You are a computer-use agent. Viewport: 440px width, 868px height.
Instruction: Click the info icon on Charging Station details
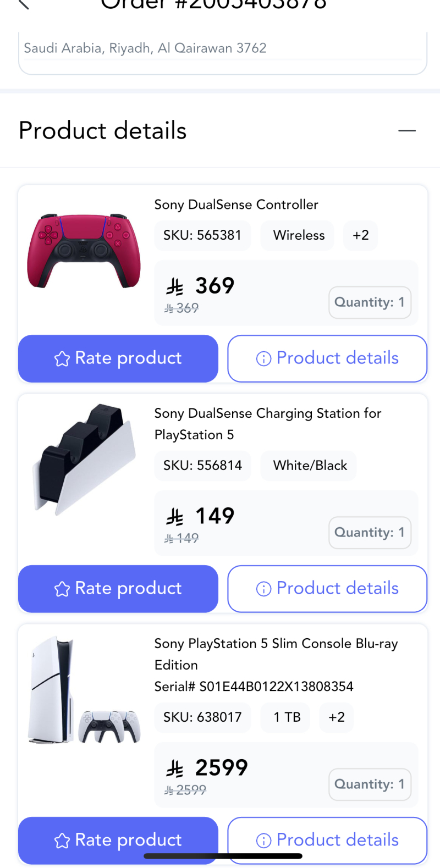click(x=263, y=589)
